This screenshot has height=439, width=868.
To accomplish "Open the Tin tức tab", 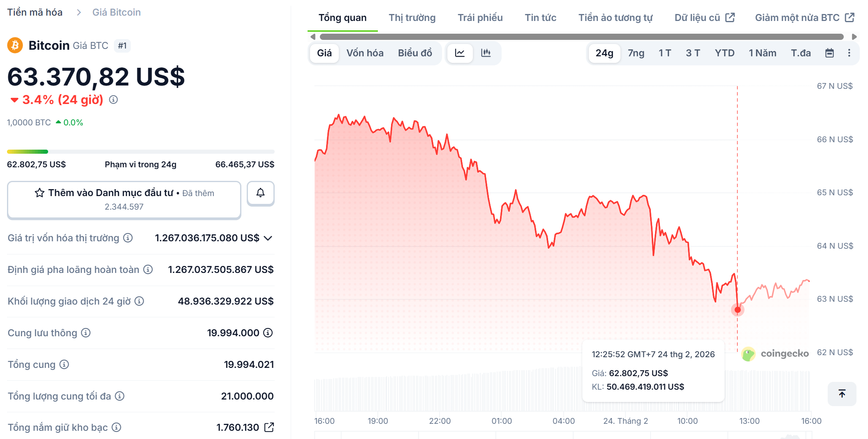I will coord(540,17).
